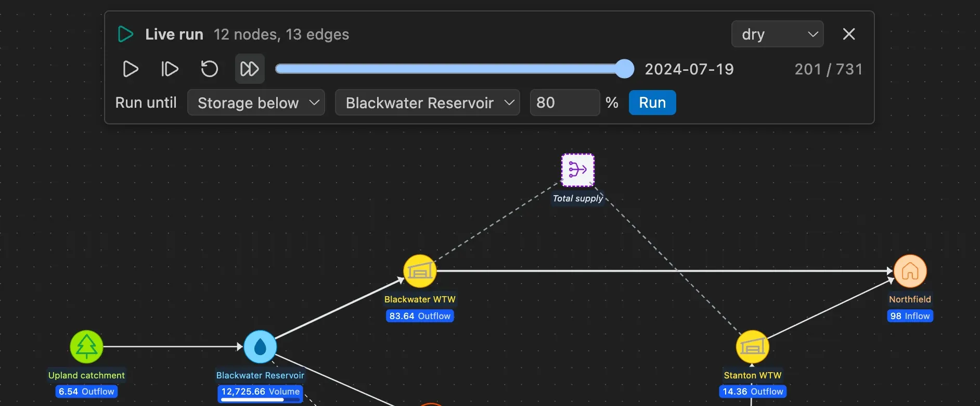Click the Total supply label
The height and width of the screenshot is (406, 980).
[578, 198]
